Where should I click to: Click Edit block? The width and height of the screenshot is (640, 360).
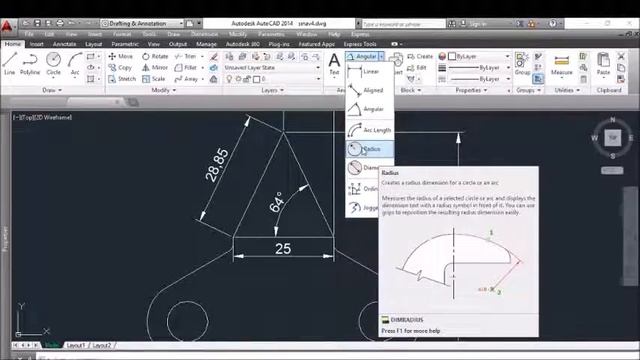pos(417,68)
